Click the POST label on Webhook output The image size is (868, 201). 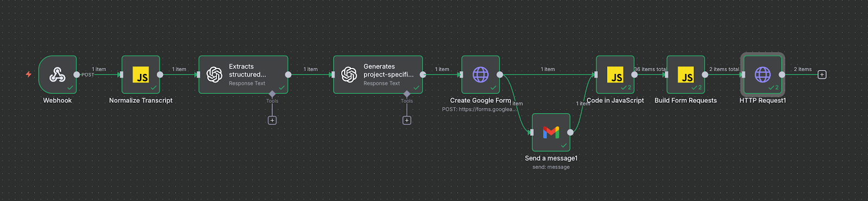click(x=87, y=74)
